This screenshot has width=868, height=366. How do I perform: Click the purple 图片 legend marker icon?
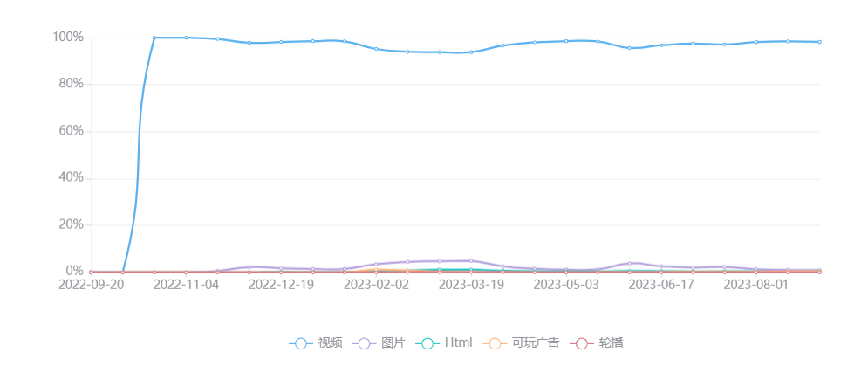pyautogui.click(x=365, y=343)
